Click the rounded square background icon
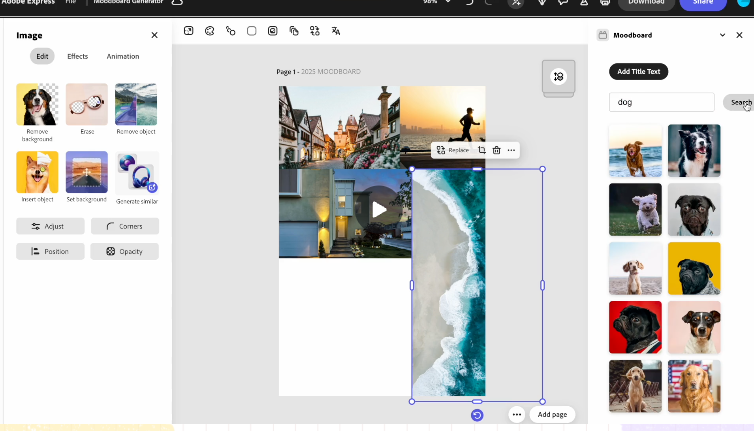This screenshot has width=754, height=431. (x=251, y=31)
